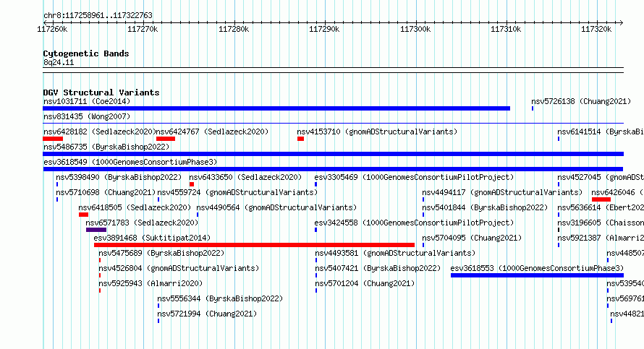The height and width of the screenshot is (349, 644).
Task: Select red bar below nsv6428182 (Sedlazeck2020)
Action: [53, 139]
